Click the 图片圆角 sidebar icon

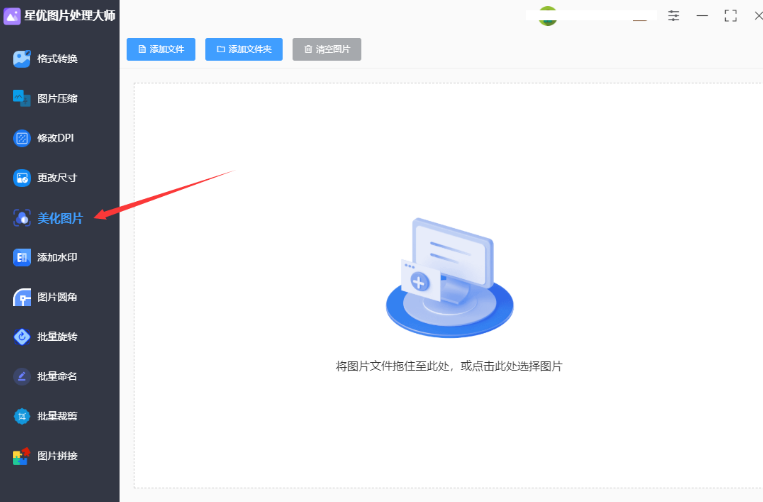pos(21,297)
